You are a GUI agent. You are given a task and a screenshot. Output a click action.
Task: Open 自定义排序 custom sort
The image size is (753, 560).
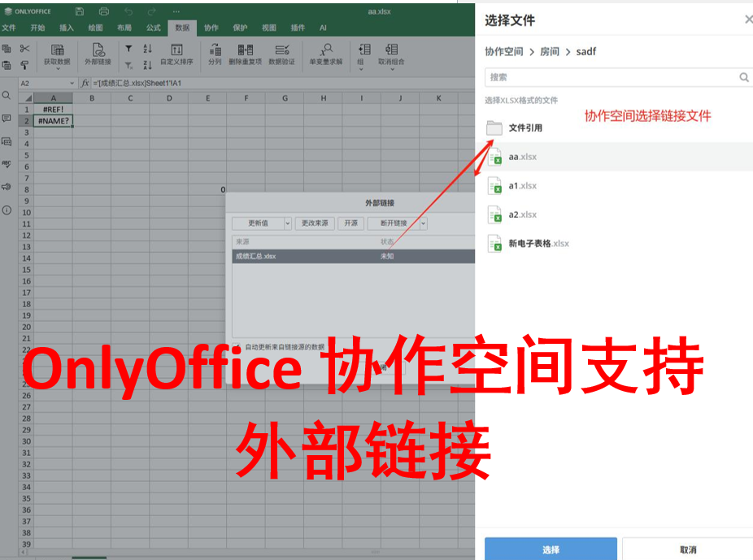coord(176,54)
